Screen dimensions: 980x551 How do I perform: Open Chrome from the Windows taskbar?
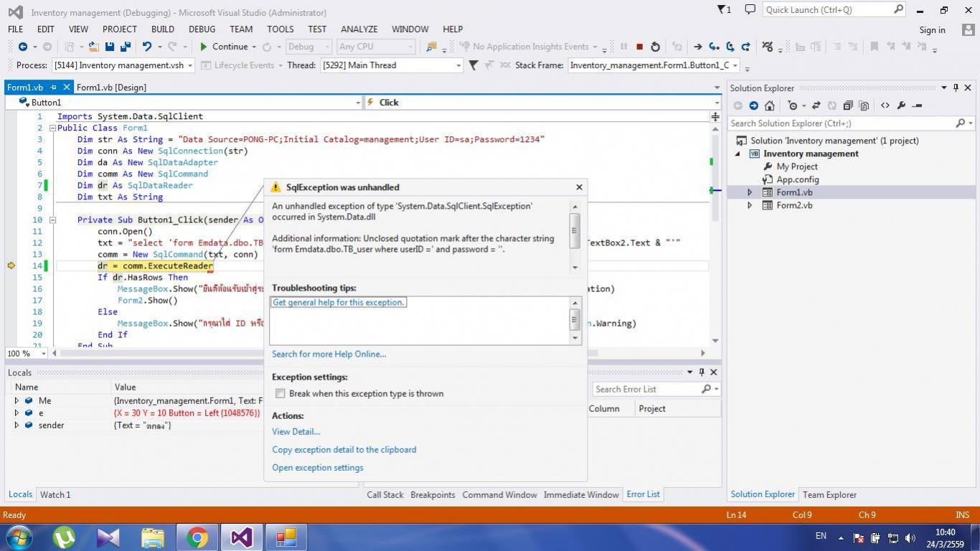pos(197,537)
